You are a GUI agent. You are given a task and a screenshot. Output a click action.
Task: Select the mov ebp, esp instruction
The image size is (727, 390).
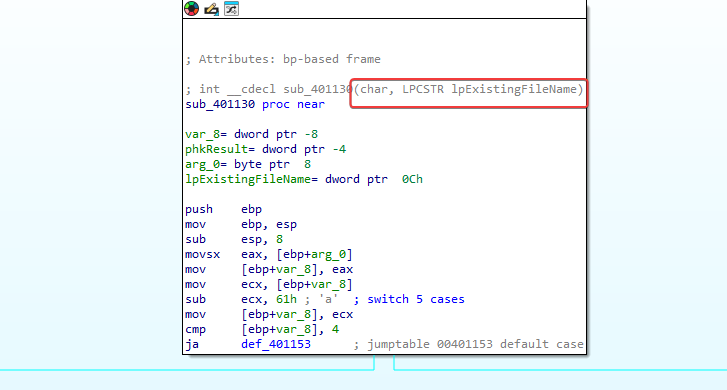(x=241, y=224)
